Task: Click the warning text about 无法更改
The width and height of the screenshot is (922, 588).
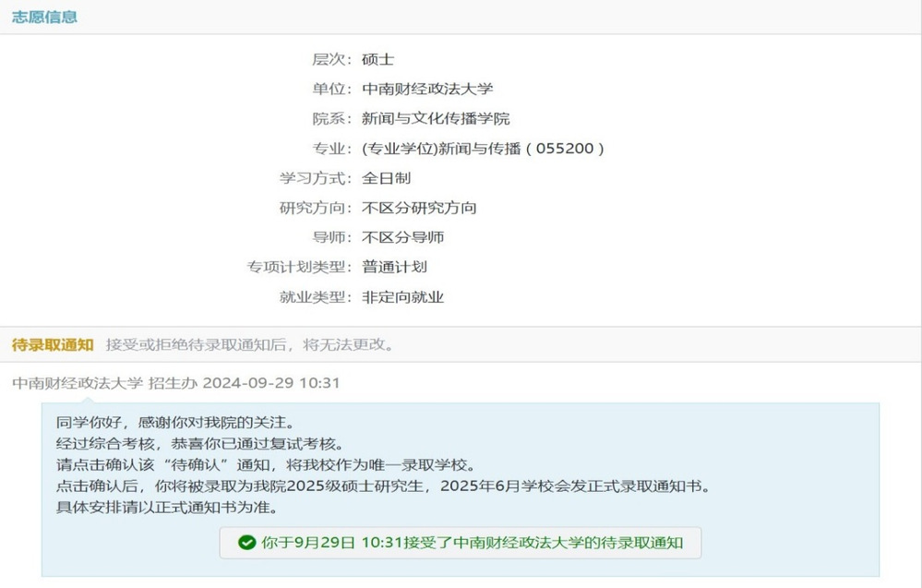Action: 251,344
